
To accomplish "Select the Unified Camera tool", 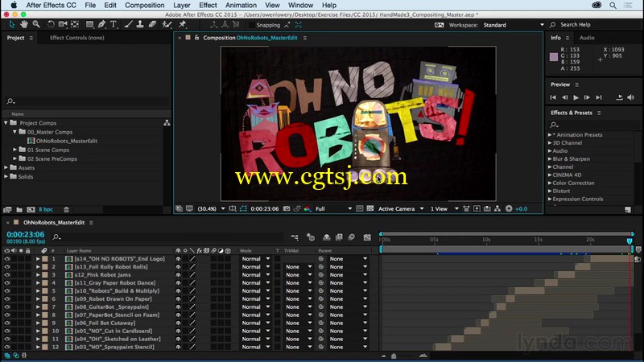I will click(63, 25).
